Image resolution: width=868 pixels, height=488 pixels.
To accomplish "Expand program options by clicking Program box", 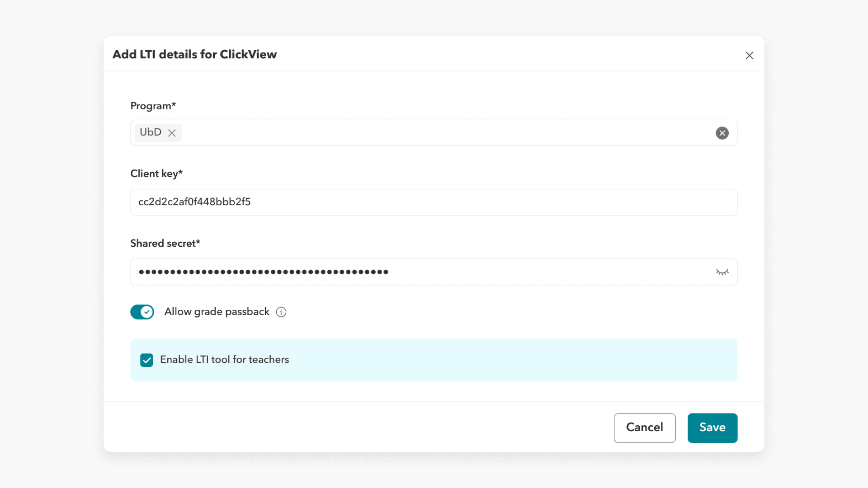I will click(407, 133).
